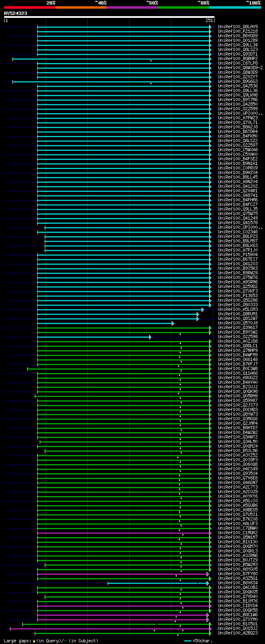265x644 pixels.
Task: Click the cyan alignment bar for B6V6S4
Action: (158, 583)
